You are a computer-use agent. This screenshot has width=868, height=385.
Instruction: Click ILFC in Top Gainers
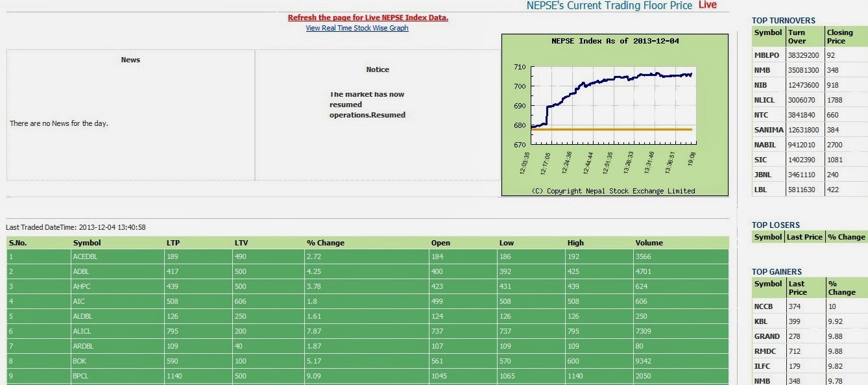coord(763,366)
